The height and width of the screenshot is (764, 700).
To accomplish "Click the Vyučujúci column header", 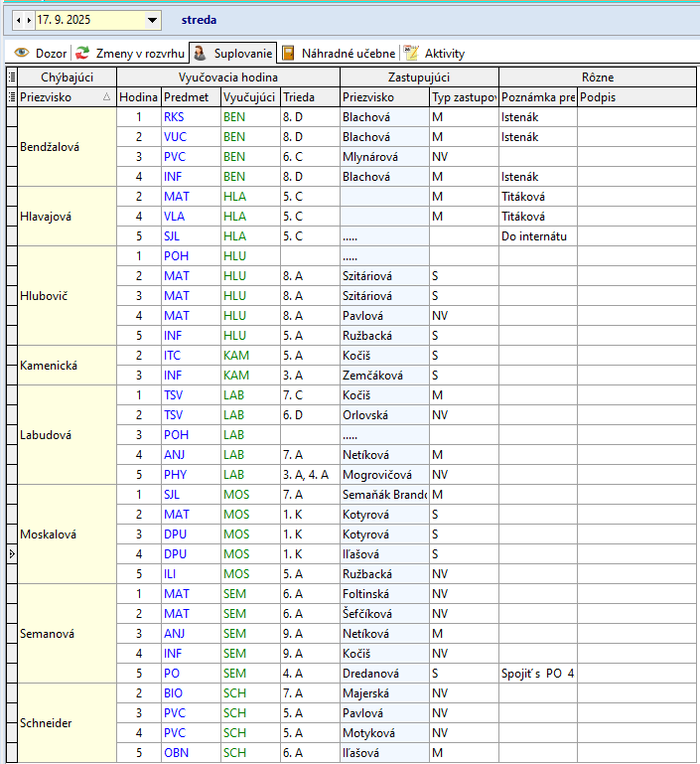I will coord(250,97).
